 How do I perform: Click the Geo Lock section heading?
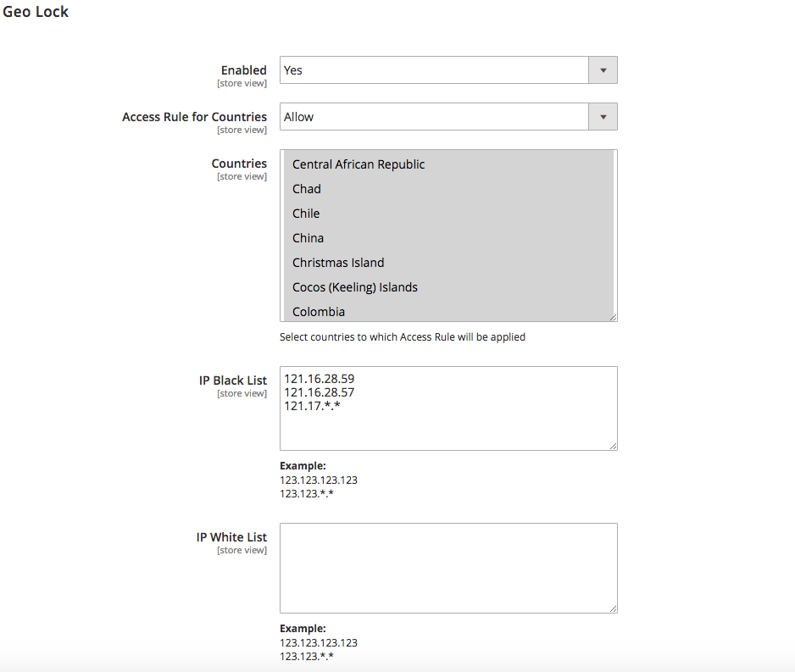pyautogui.click(x=36, y=12)
